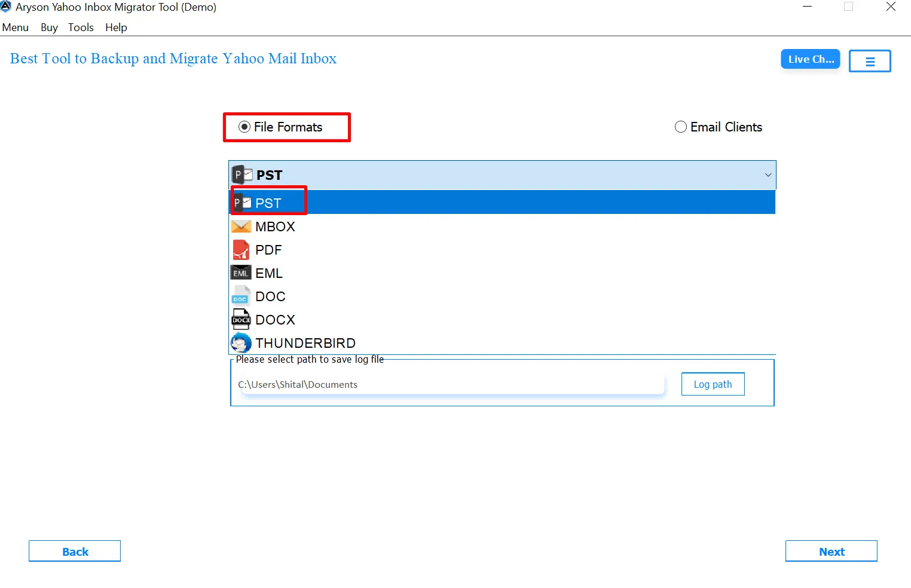Go Back to the previous step
911x588 pixels.
pos(75,551)
